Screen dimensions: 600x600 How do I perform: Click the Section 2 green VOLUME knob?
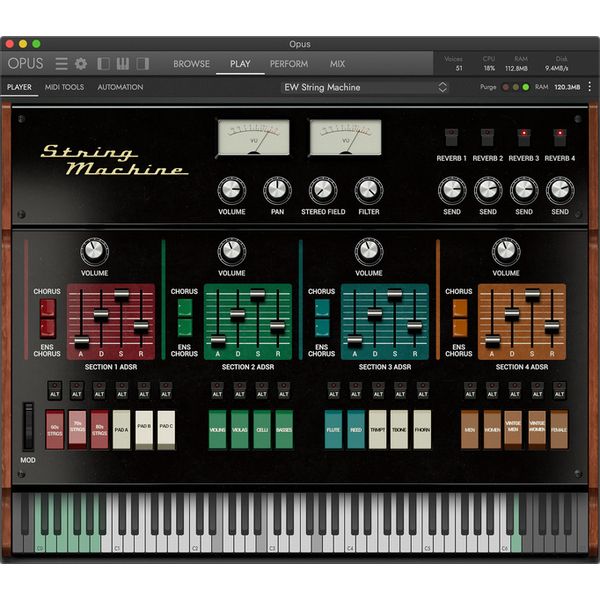[232, 251]
